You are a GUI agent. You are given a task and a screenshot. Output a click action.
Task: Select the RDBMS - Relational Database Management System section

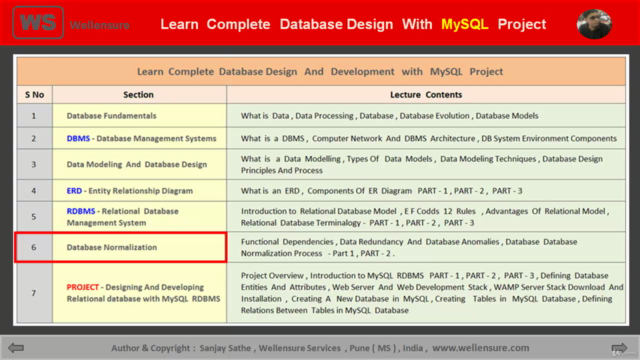pos(139,217)
